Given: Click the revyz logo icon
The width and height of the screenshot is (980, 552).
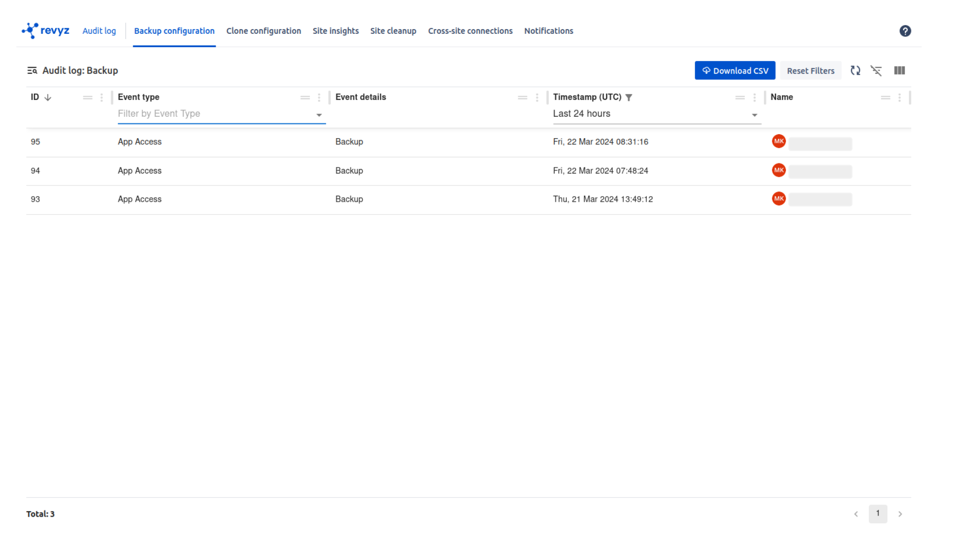Looking at the screenshot, I should pos(30,31).
